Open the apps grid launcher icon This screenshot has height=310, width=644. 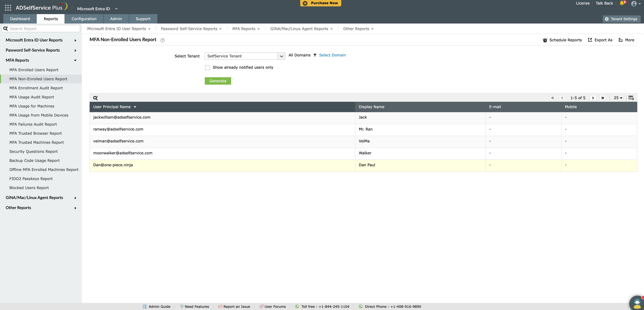[8, 8]
